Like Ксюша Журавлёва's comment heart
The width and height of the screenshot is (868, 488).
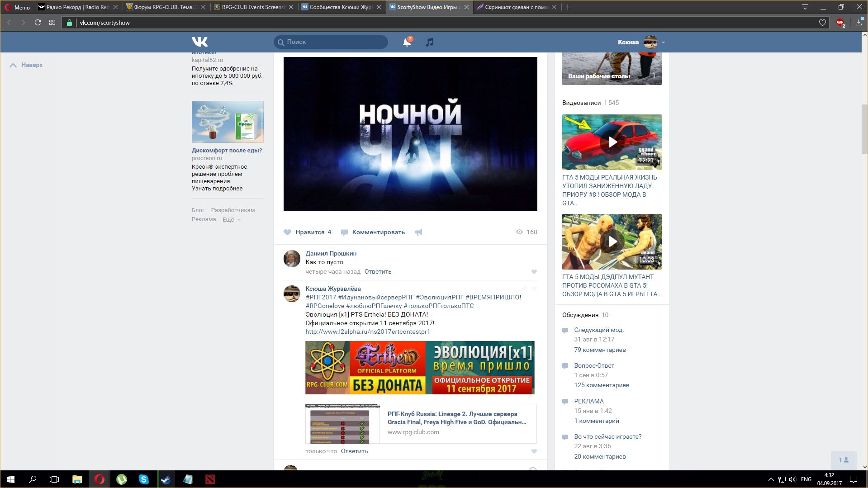(x=534, y=451)
